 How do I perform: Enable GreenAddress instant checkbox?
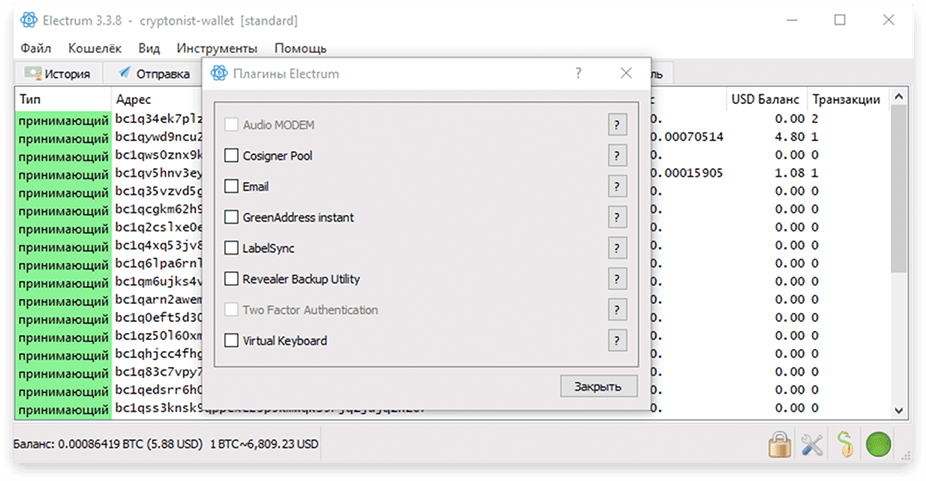pyautogui.click(x=232, y=217)
